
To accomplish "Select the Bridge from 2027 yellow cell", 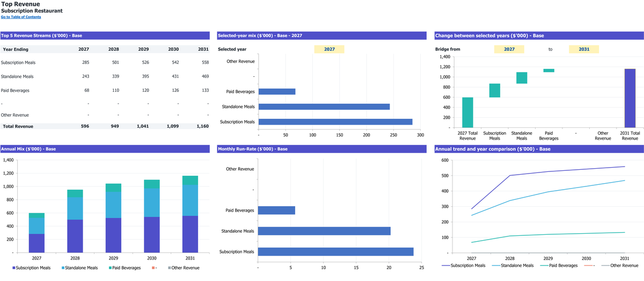I will (x=509, y=49).
